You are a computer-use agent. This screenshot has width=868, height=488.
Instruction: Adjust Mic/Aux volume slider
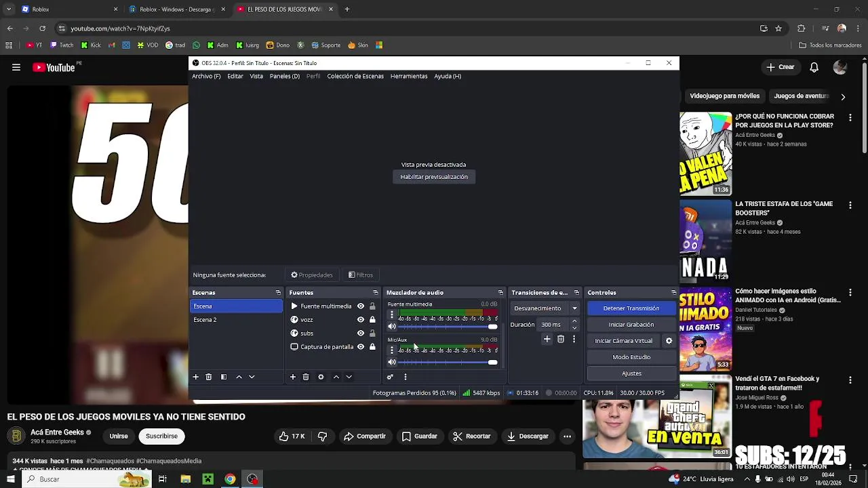coord(448,362)
